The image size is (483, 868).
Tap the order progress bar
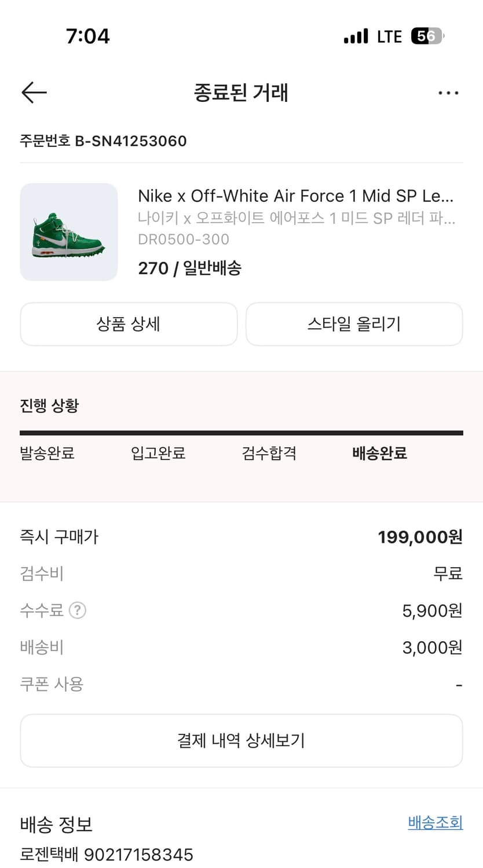coord(241,433)
